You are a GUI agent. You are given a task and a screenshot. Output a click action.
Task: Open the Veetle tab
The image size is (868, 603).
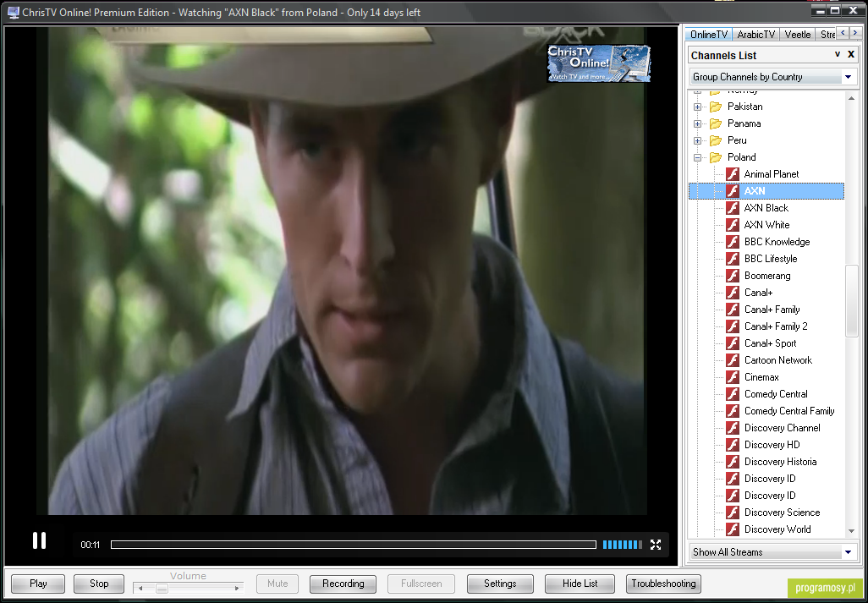coord(798,35)
